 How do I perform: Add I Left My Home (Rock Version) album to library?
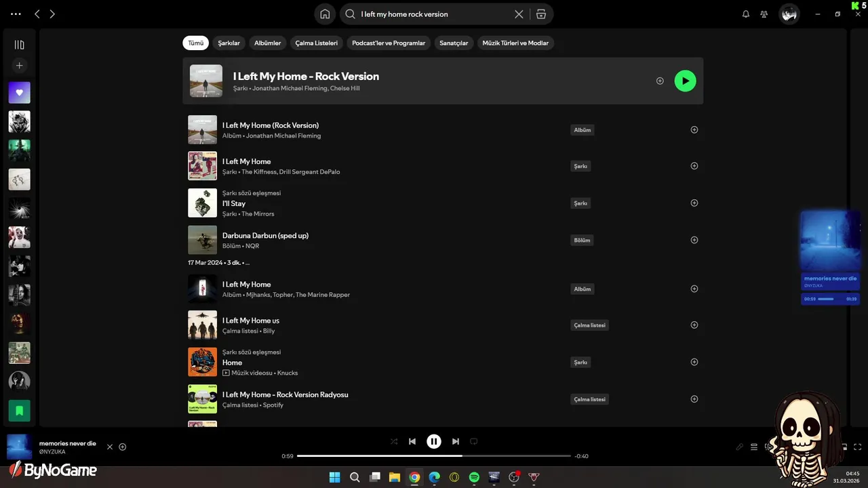694,129
